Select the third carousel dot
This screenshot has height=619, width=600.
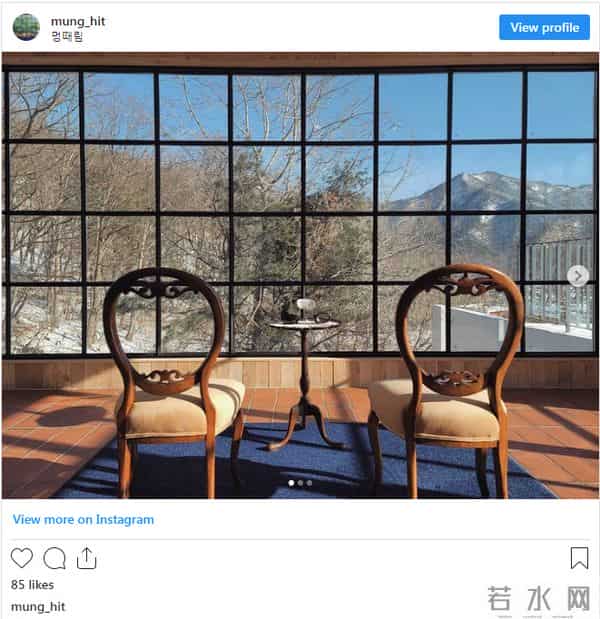(309, 483)
